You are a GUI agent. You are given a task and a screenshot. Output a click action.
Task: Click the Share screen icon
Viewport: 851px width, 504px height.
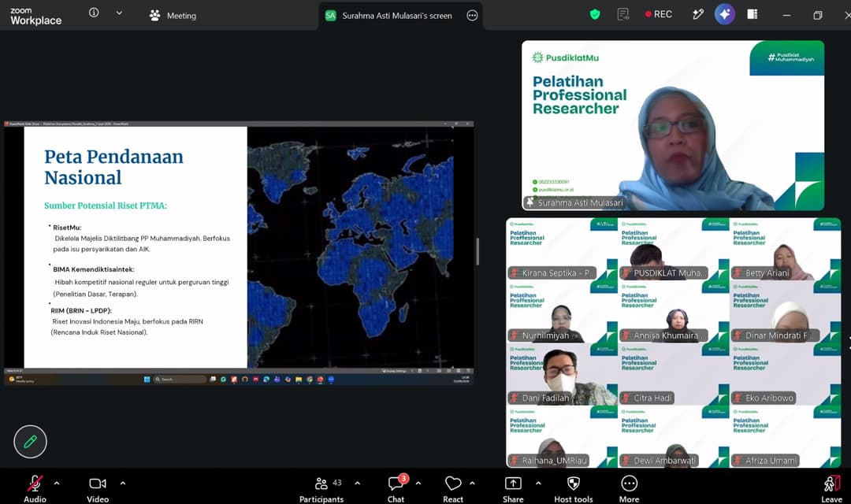[x=513, y=484]
